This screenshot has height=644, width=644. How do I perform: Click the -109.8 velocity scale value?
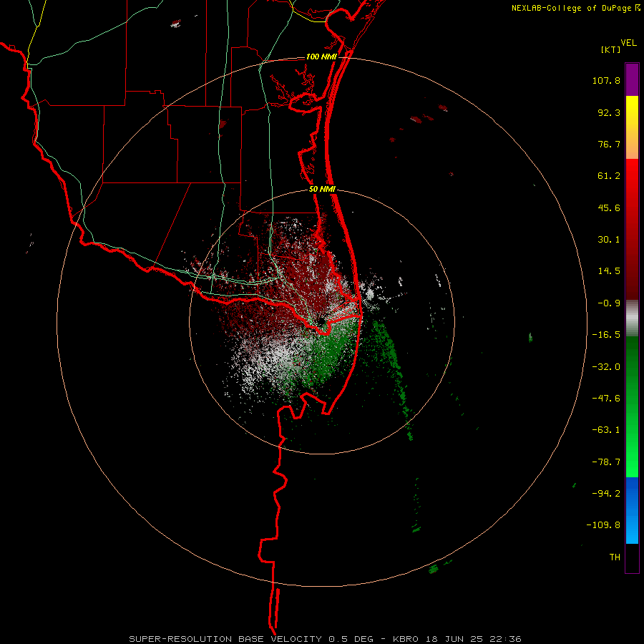coord(603,525)
